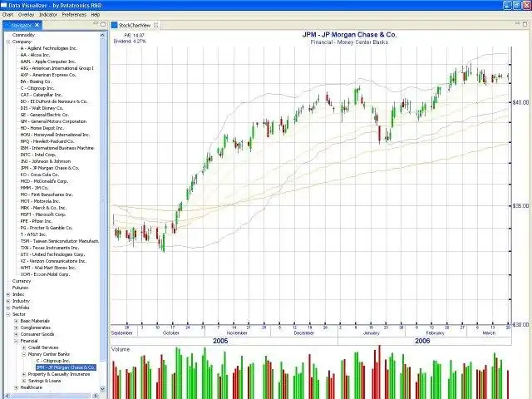Click the $40.00 price axis label
Screen dimensions: 532x399
point(520,102)
